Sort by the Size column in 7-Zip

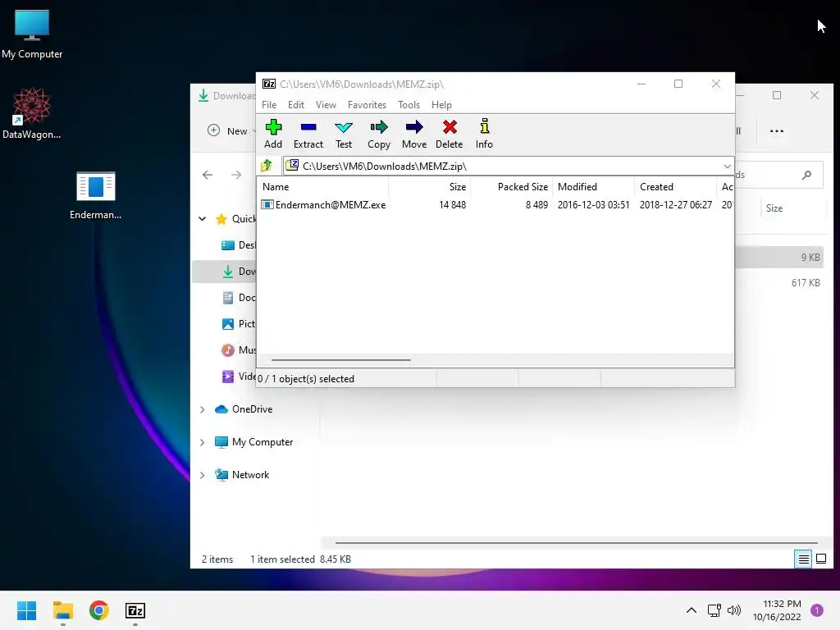coord(429,187)
